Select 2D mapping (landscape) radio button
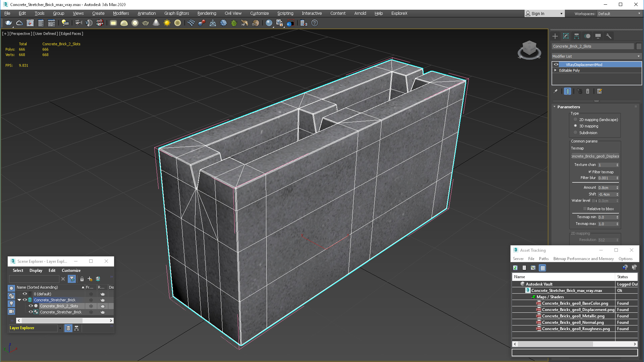 click(x=576, y=120)
